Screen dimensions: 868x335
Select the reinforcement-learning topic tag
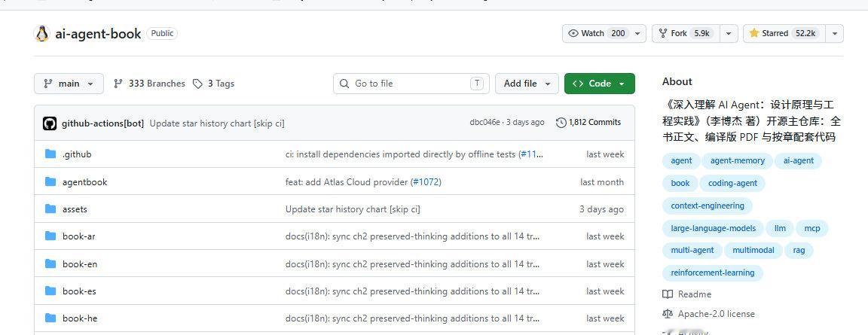coord(713,273)
